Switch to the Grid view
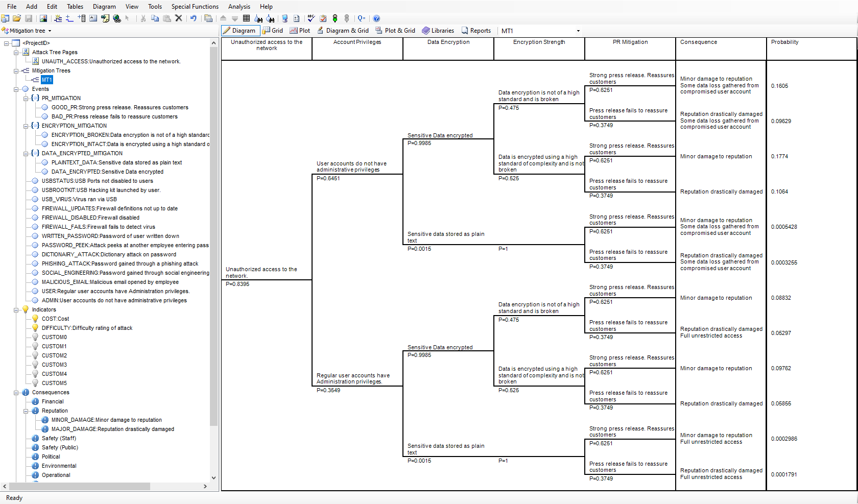 pyautogui.click(x=273, y=31)
